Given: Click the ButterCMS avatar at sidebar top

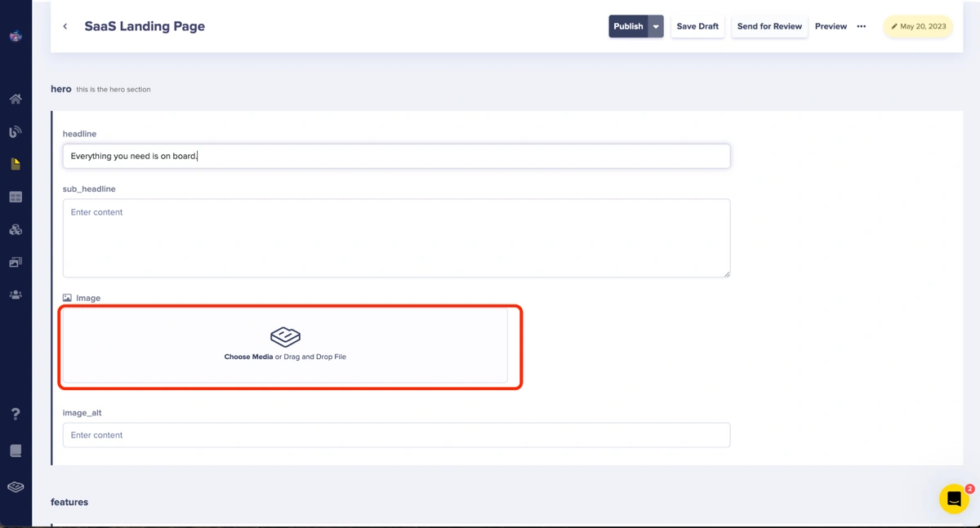Looking at the screenshot, I should (16, 36).
